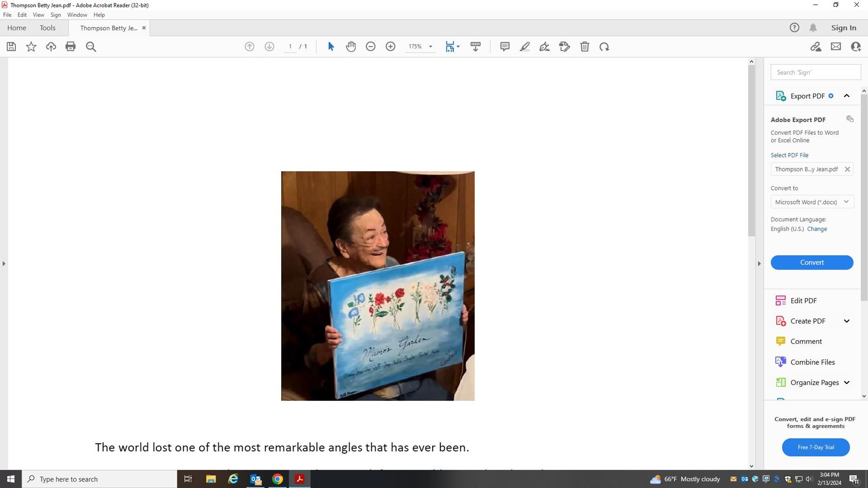Click the Zoom in plus icon
Image resolution: width=868 pixels, height=488 pixels.
(x=391, y=47)
